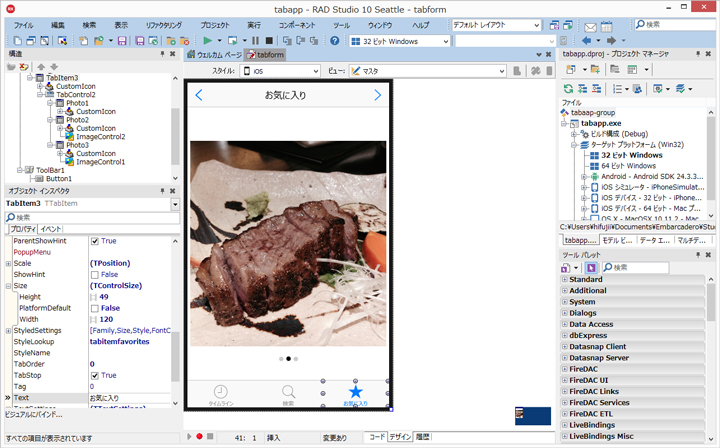Screen dimensions: 720x448
Task: Select Button1 in the structure tree
Action: (59, 179)
